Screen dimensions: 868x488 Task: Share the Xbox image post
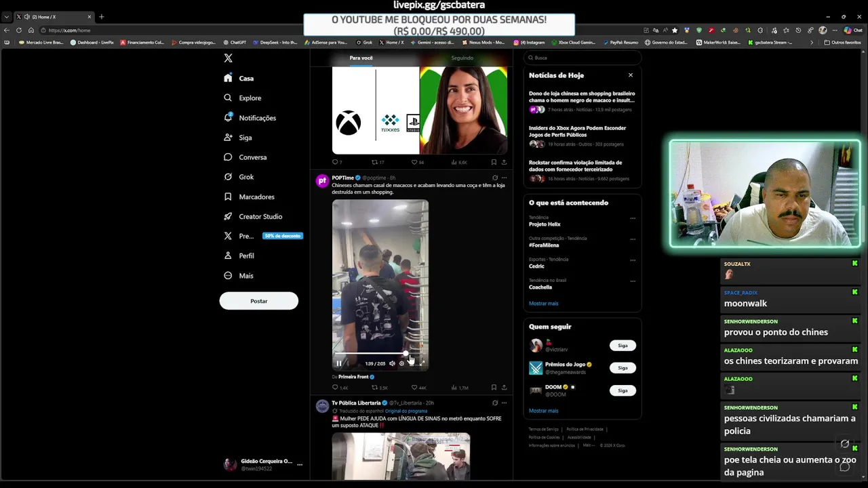(x=504, y=163)
